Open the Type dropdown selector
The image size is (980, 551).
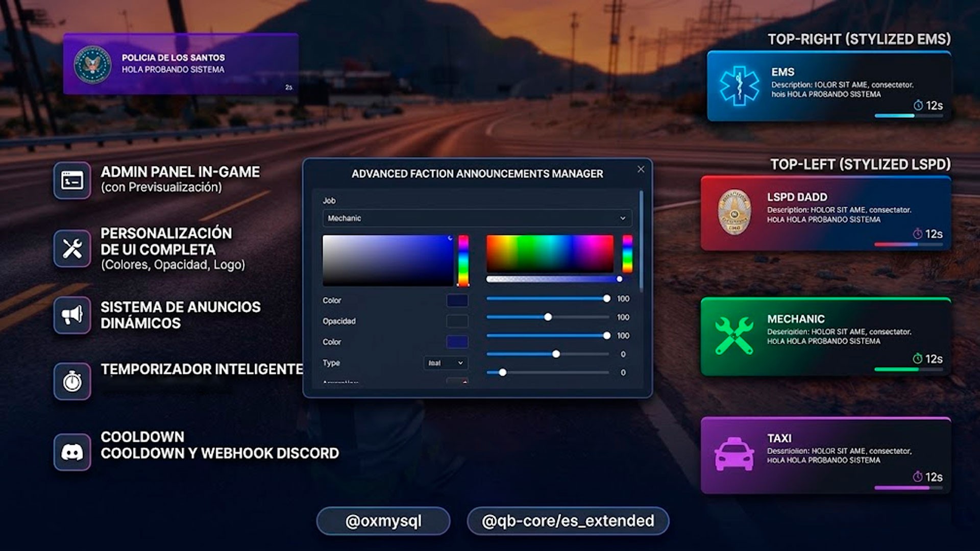pyautogui.click(x=446, y=363)
